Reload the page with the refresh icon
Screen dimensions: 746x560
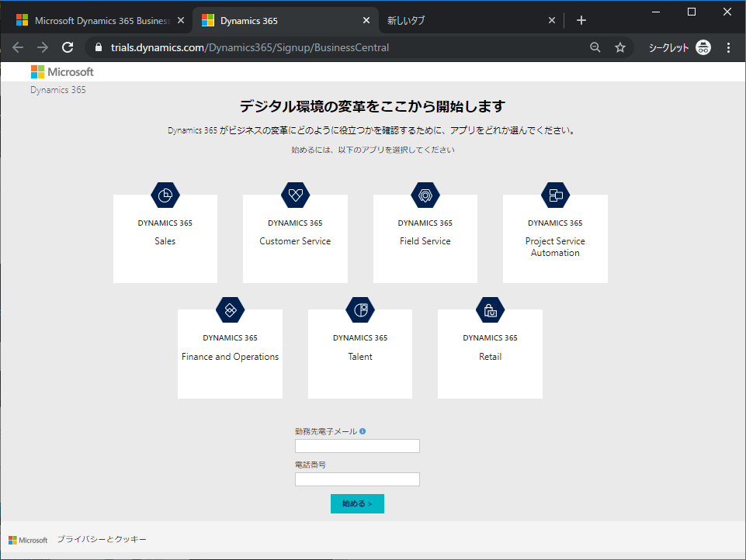coord(68,47)
